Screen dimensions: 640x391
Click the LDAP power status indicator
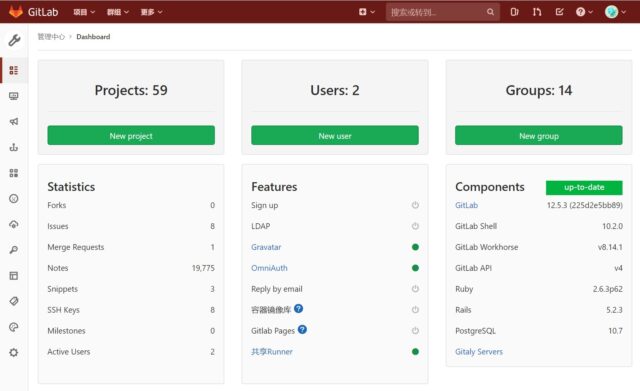(415, 226)
